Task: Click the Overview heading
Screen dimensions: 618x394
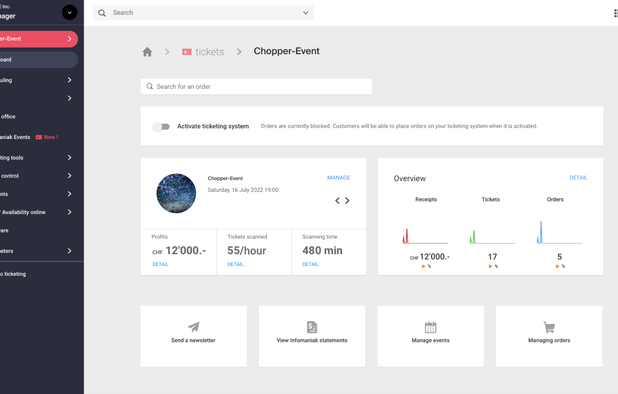Action: tap(410, 178)
